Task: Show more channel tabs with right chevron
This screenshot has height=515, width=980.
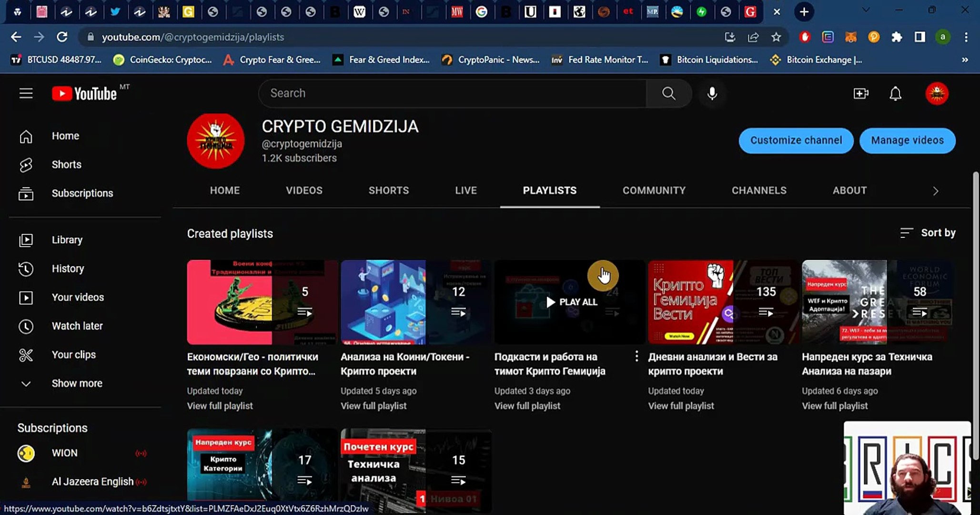Action: (935, 191)
